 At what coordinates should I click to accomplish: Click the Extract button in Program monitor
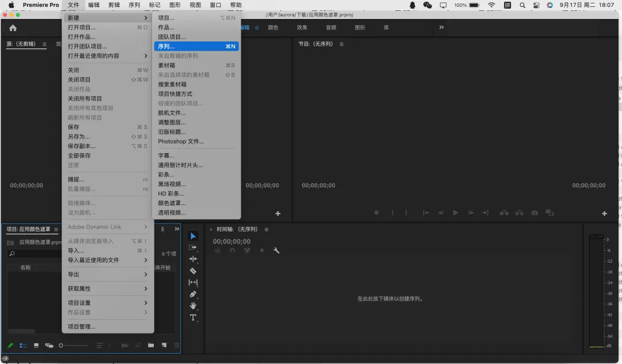(519, 213)
